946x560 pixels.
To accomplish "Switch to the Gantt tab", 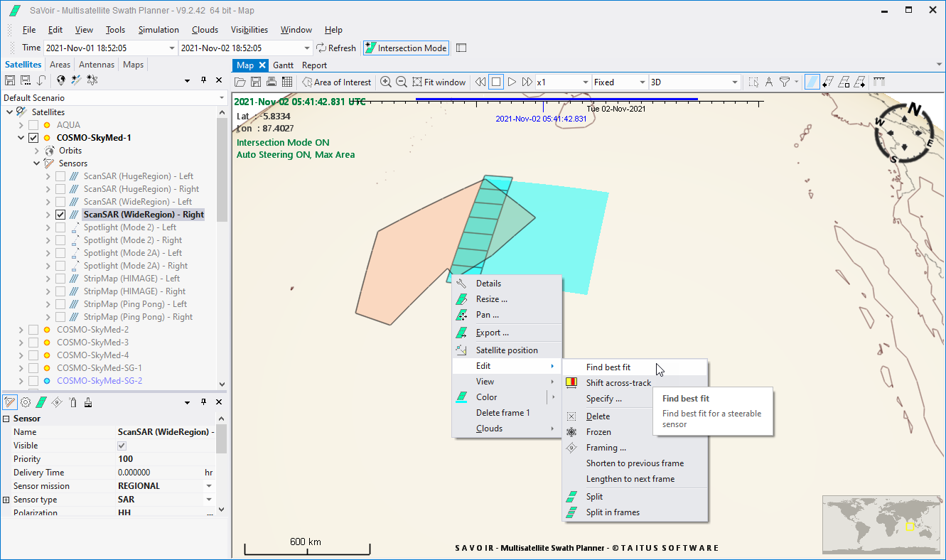I will 283,65.
